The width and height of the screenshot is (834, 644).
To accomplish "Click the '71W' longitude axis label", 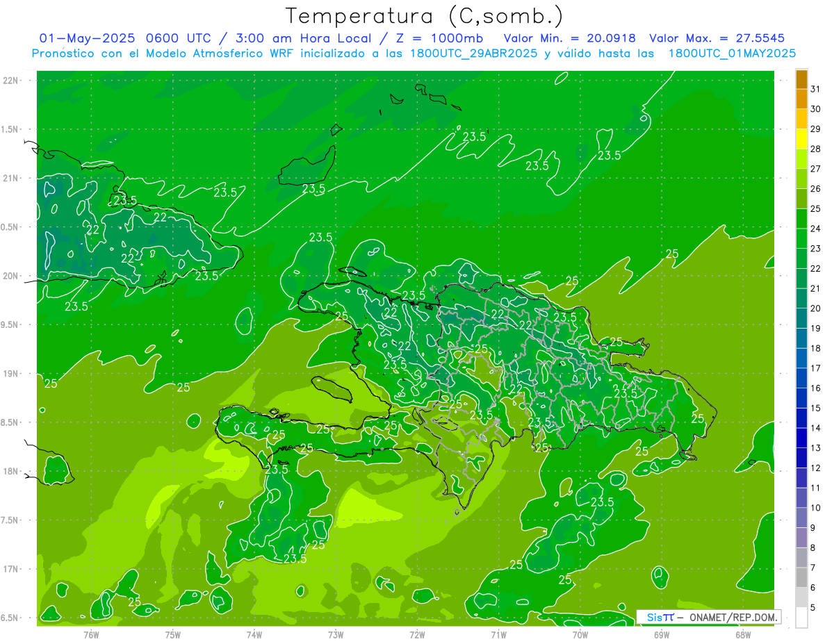I will coord(498,634).
